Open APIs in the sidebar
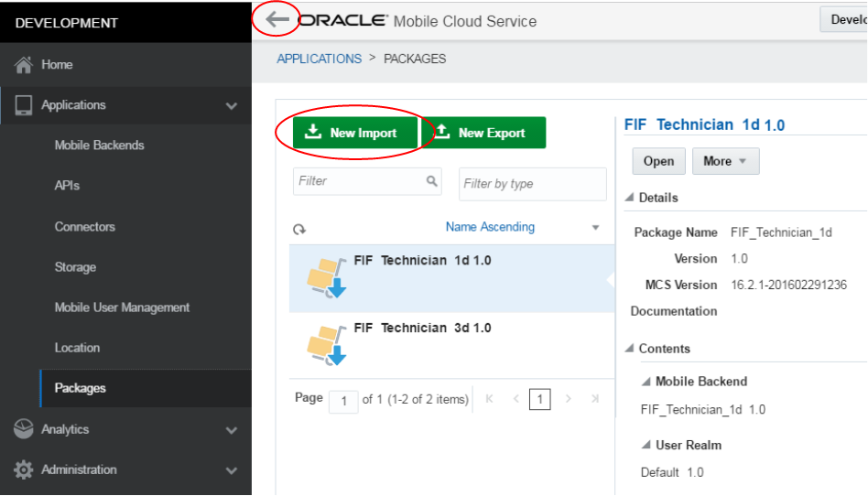This screenshot has height=496, width=868. (67, 186)
